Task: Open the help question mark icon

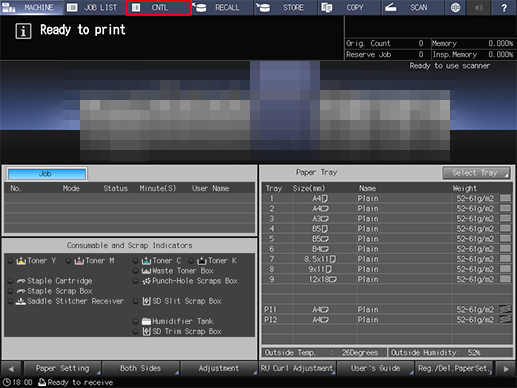Action: click(x=504, y=7)
